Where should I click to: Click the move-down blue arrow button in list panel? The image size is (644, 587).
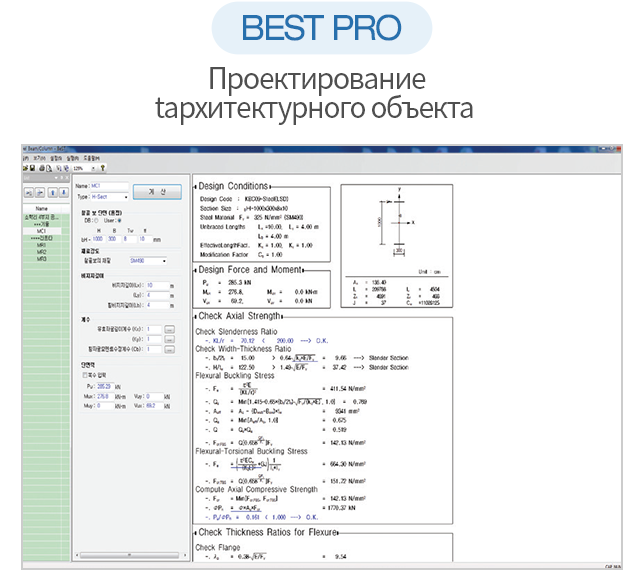64,193
